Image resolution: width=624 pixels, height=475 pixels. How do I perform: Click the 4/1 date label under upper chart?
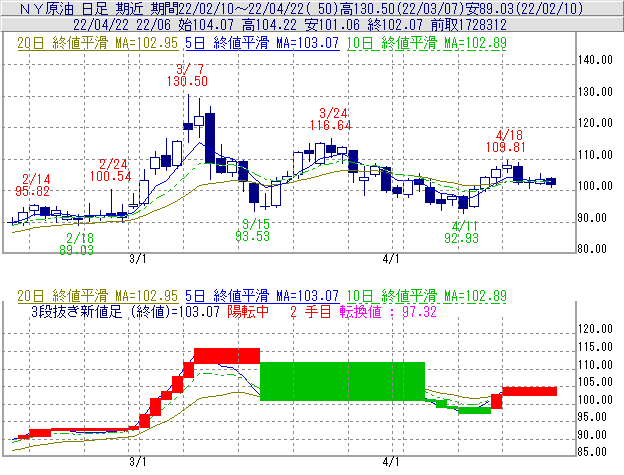(x=391, y=259)
